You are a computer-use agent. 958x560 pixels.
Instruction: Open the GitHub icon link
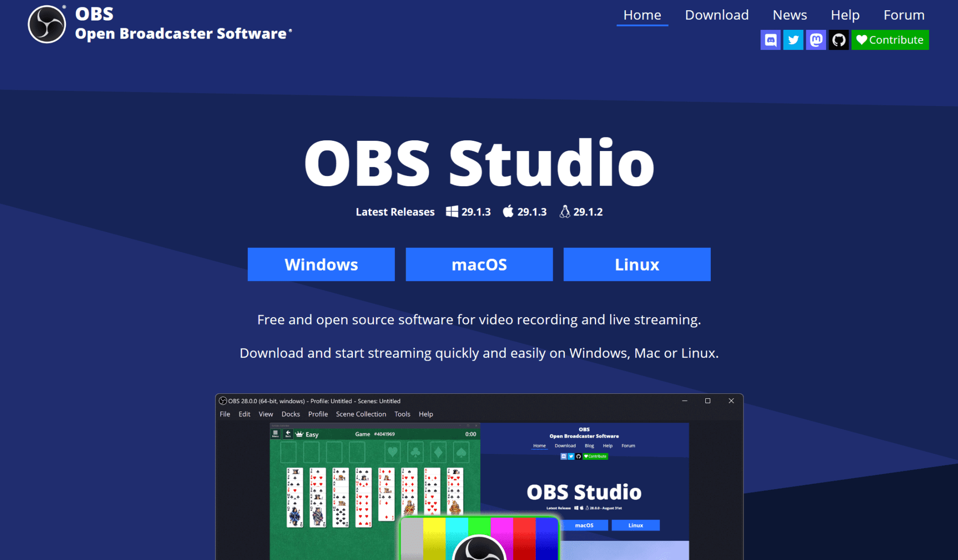839,40
